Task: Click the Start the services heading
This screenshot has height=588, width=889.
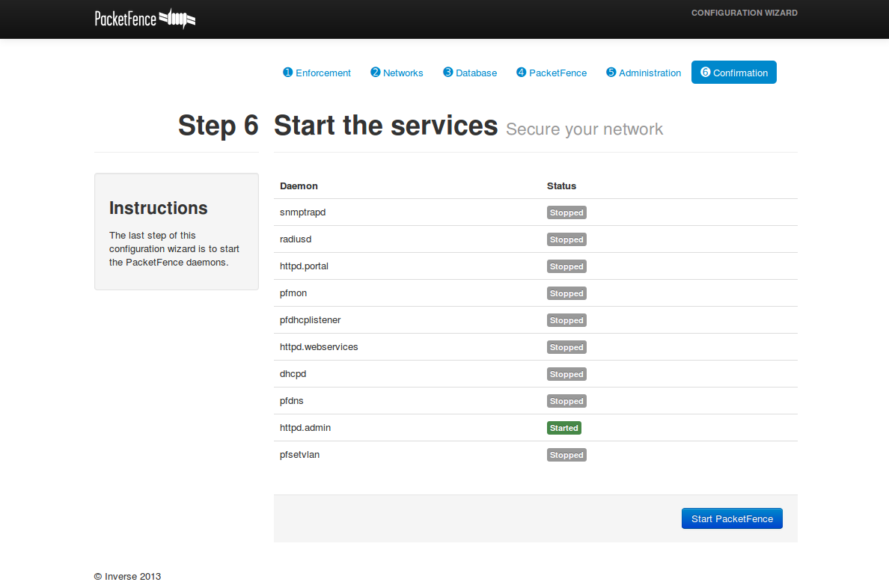Action: coord(385,126)
